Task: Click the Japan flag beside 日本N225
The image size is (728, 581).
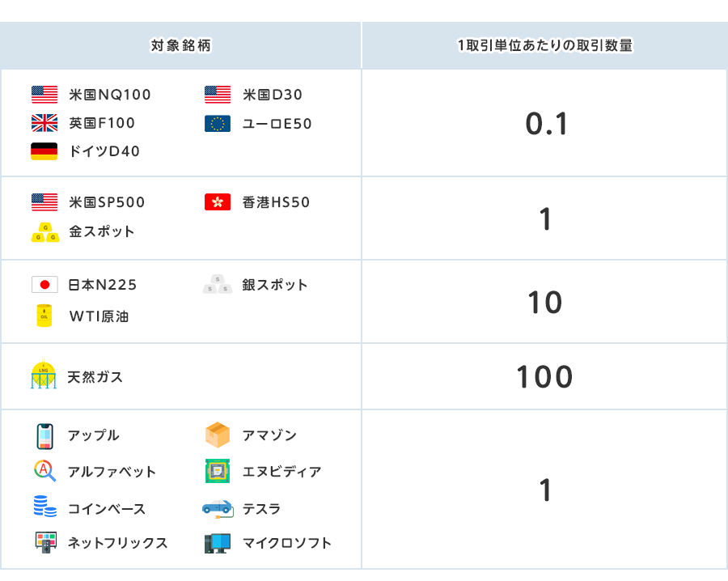Action: point(44,285)
